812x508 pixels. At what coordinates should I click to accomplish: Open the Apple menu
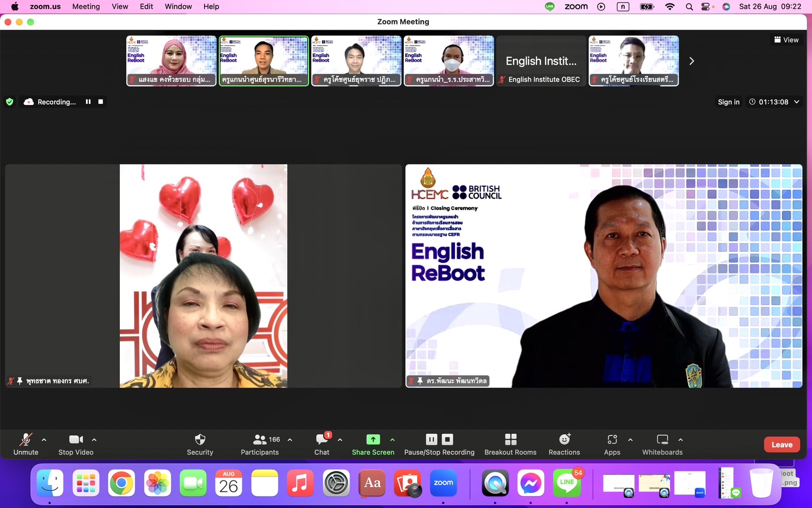(15, 7)
